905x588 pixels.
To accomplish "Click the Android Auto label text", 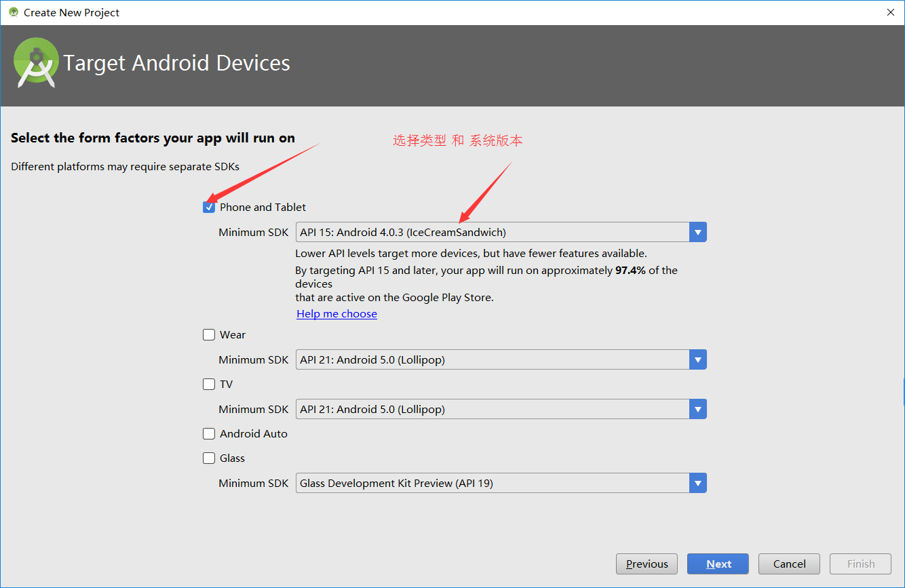I will (x=254, y=434).
